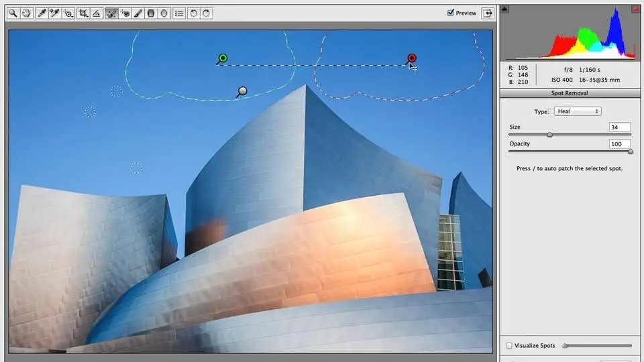Screen dimensions: 644x362
Task: Click the '1/160 s' shutter speed text
Action: (x=590, y=70)
